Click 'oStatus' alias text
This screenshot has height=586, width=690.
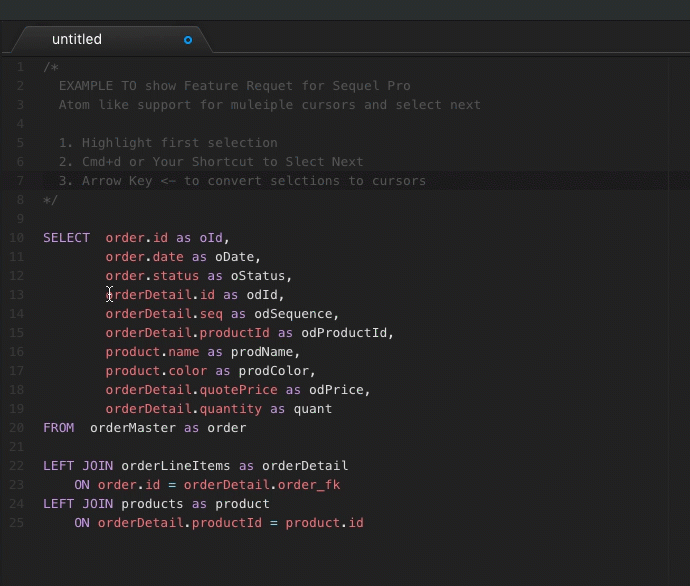258,276
